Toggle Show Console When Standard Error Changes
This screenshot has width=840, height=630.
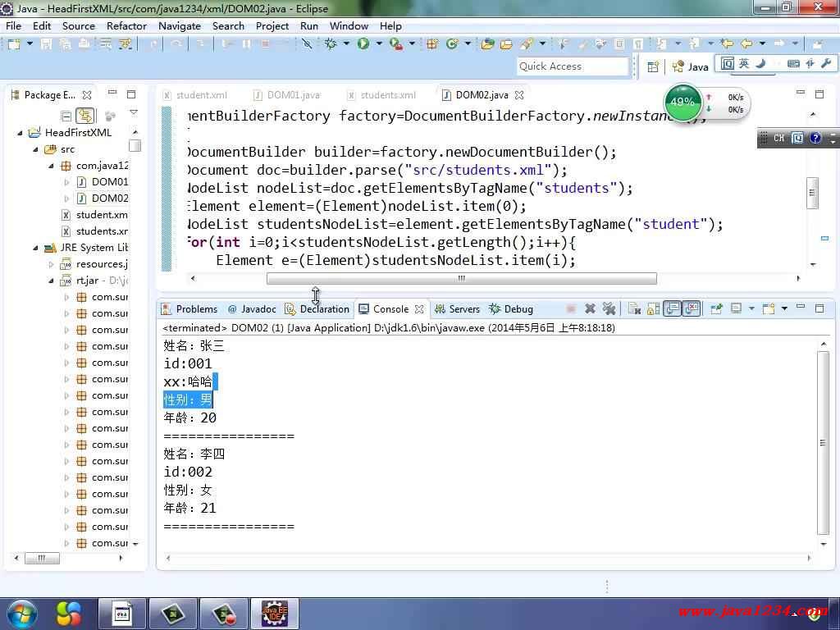(692, 308)
